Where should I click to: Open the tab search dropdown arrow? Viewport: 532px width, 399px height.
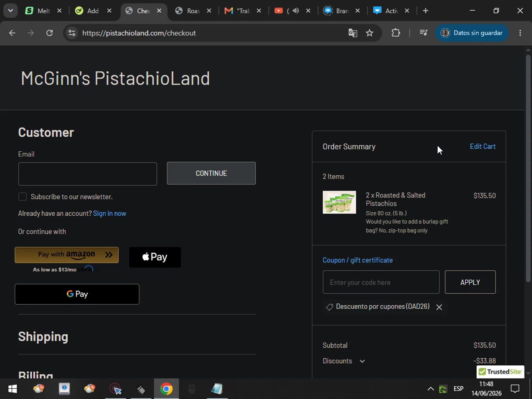[10, 11]
